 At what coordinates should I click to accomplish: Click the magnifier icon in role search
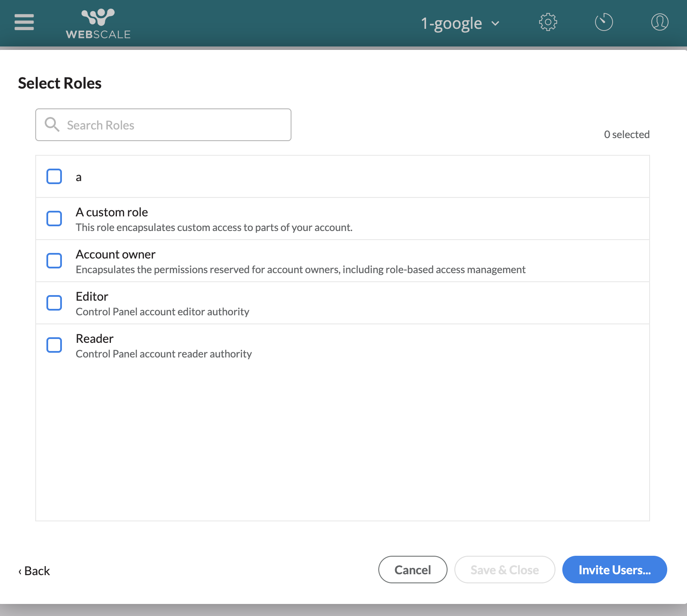52,125
